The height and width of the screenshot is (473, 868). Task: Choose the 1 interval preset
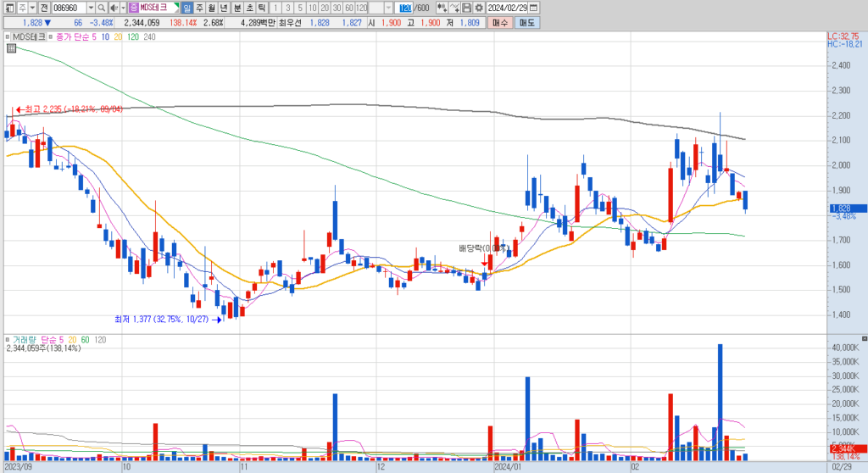tap(275, 8)
